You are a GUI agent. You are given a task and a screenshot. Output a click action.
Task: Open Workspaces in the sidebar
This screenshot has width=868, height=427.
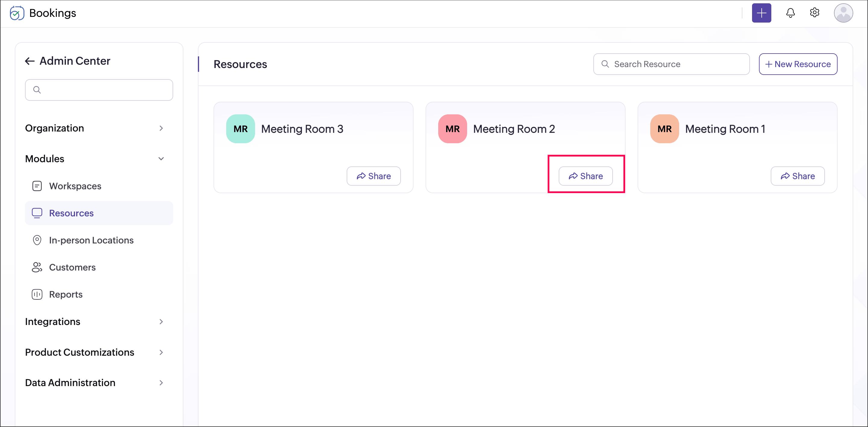pyautogui.click(x=99, y=186)
